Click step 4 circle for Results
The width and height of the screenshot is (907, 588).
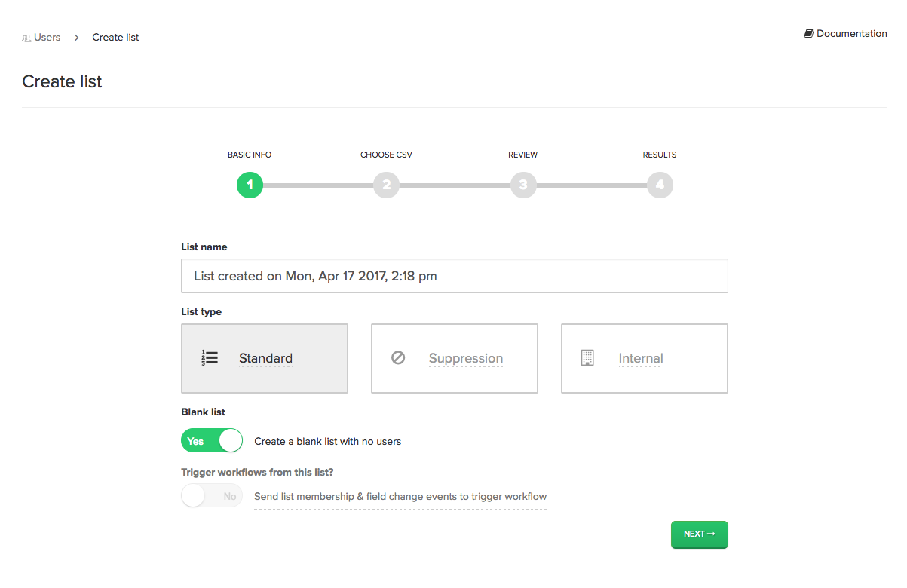point(660,185)
